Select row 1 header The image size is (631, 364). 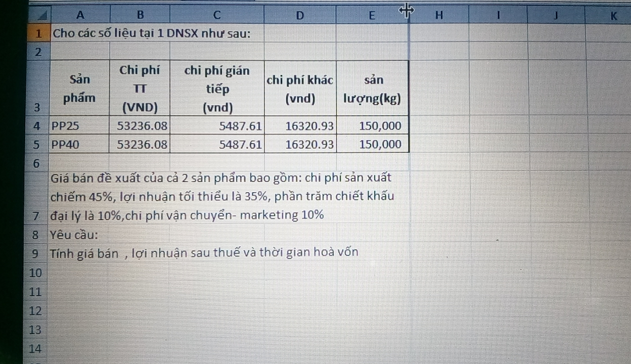click(38, 34)
